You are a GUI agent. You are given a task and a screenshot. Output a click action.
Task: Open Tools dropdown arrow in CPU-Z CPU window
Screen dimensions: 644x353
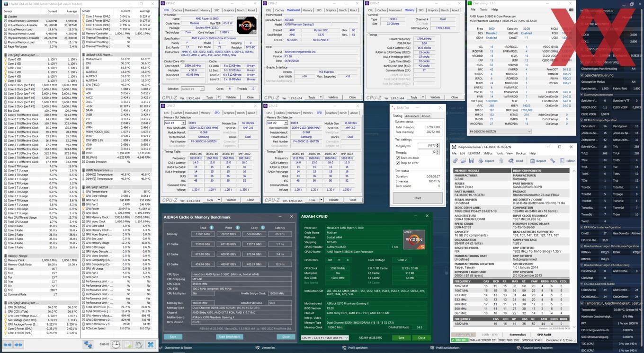point(218,97)
